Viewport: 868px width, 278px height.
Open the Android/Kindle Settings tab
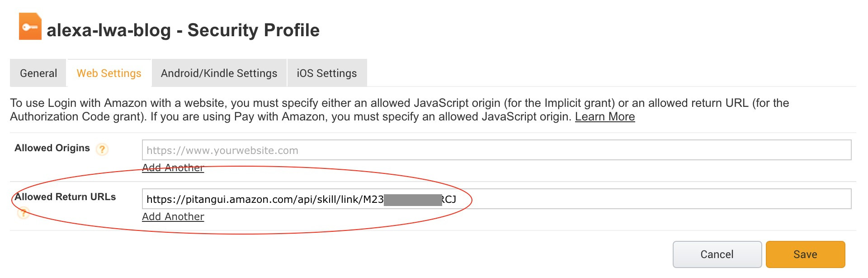tap(218, 72)
